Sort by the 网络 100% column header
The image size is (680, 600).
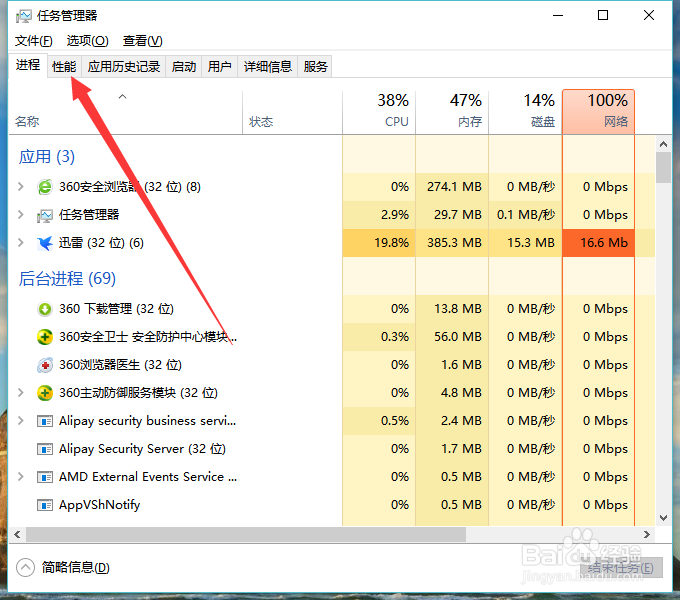[x=598, y=112]
